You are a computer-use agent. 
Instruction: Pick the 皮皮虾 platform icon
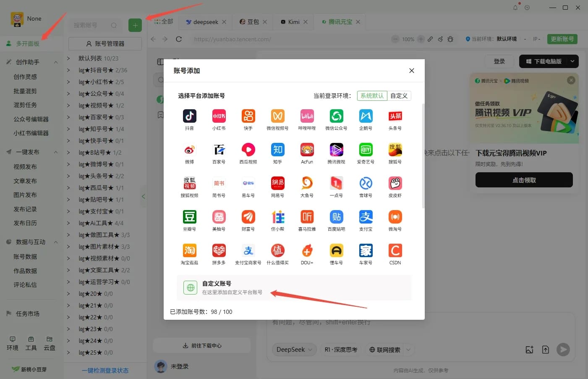tap(395, 183)
